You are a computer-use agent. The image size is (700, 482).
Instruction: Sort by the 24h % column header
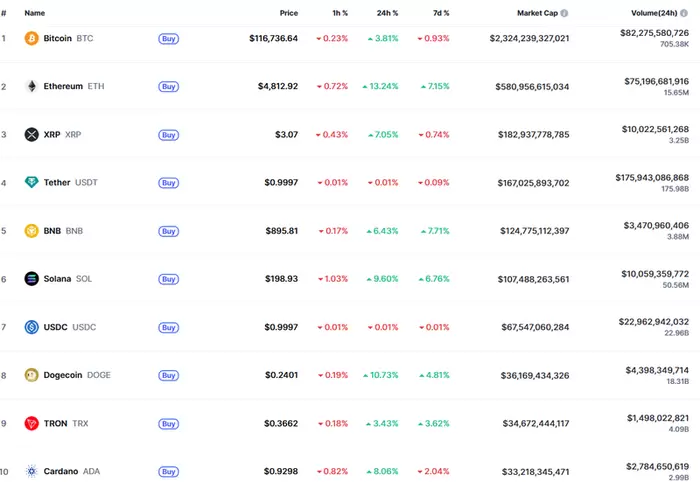tap(387, 13)
